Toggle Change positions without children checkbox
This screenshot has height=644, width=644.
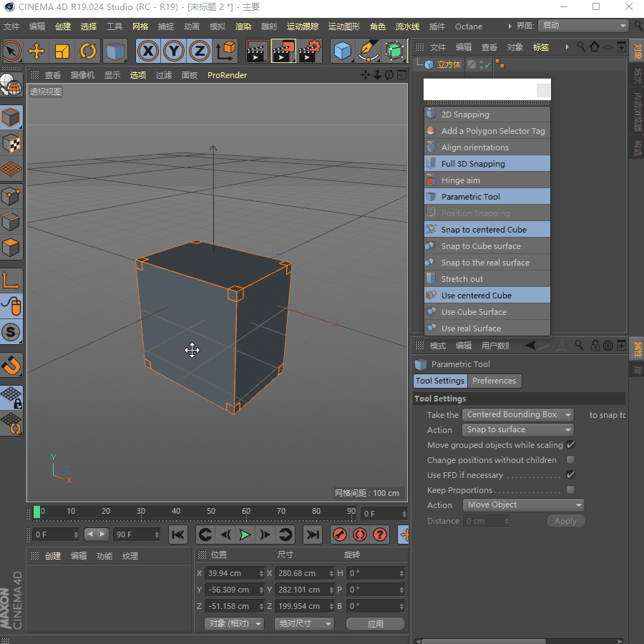[570, 460]
